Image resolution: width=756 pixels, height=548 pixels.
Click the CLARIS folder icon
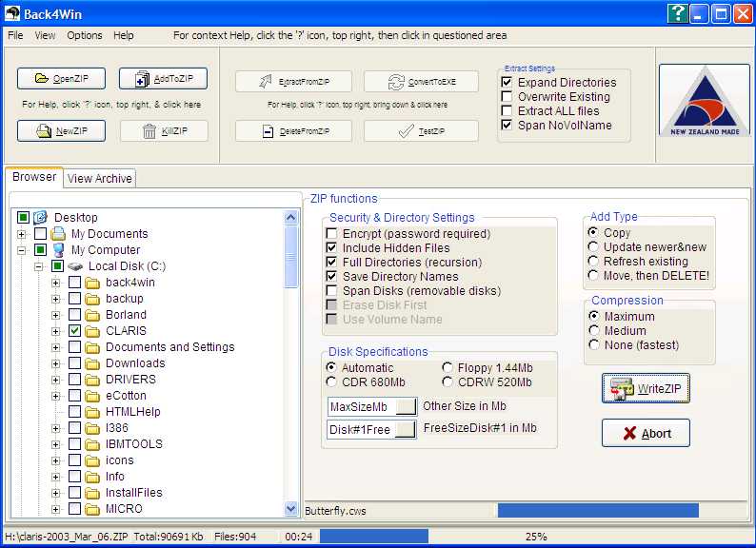click(x=92, y=331)
